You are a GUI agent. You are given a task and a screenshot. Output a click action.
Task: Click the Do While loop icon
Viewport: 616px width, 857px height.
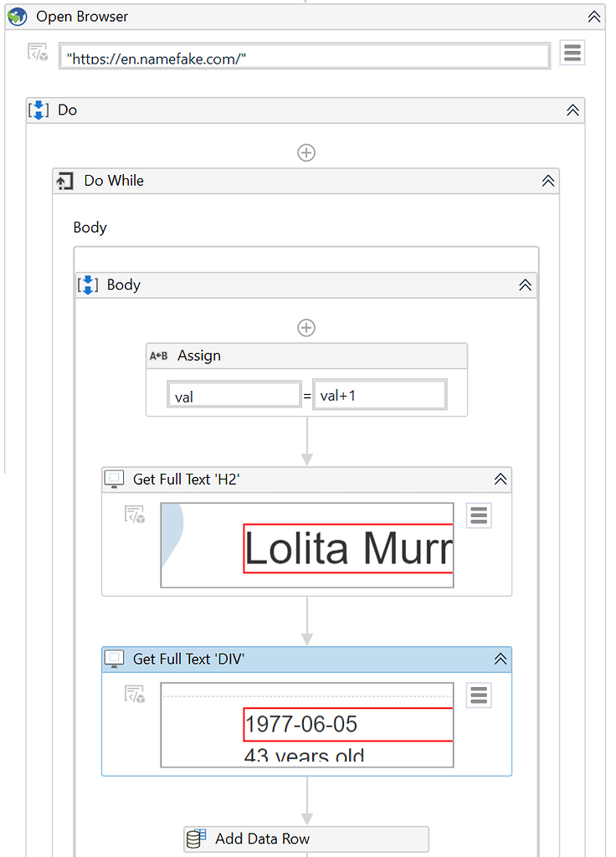pos(64,181)
